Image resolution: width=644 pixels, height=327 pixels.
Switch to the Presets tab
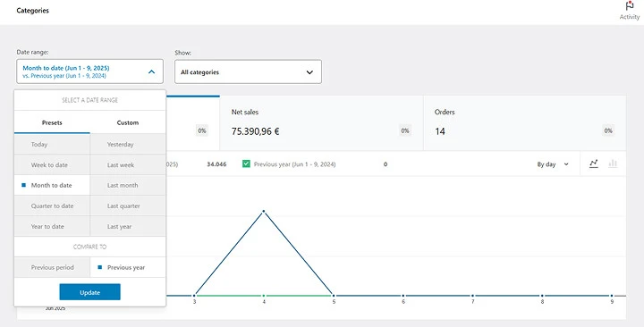pos(52,122)
